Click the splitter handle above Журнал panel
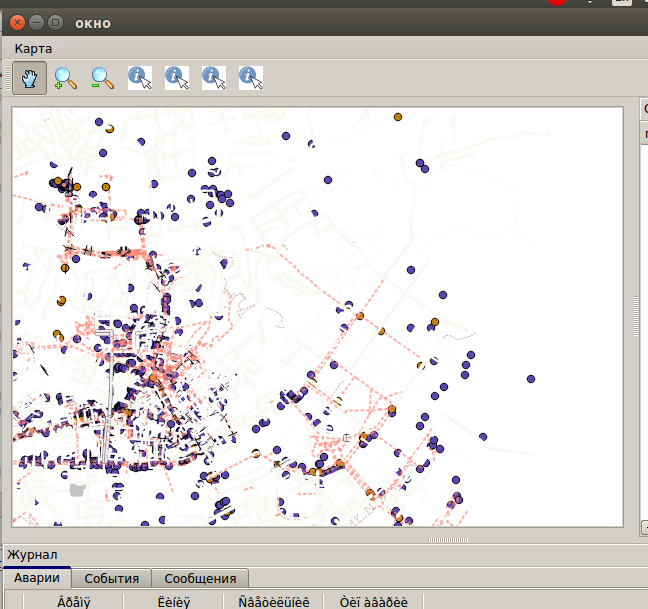Screen dimensions: 648x609 pos(447,540)
